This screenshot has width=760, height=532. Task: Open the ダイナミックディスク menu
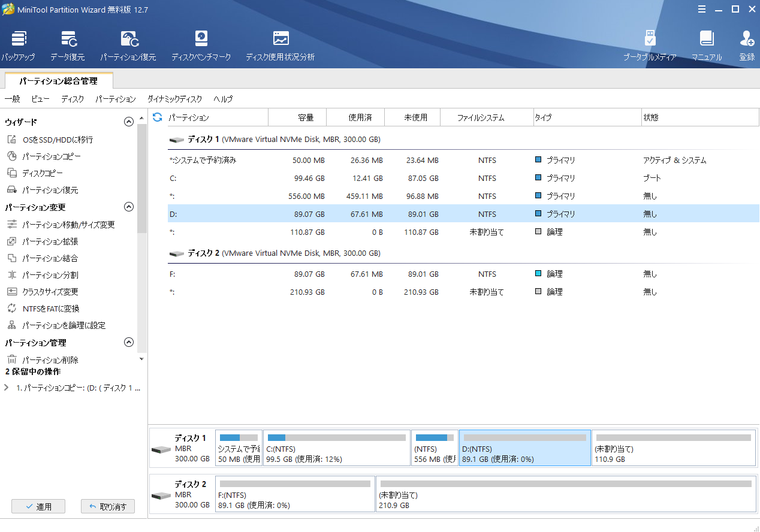[174, 99]
